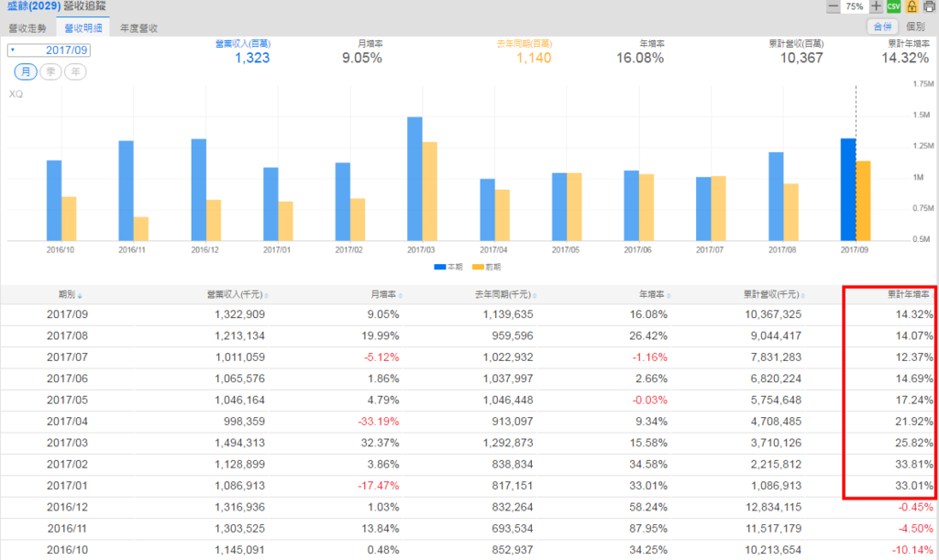Select the 2017/03 table row period cell
Screen dimensions: 939x560
click(67, 443)
